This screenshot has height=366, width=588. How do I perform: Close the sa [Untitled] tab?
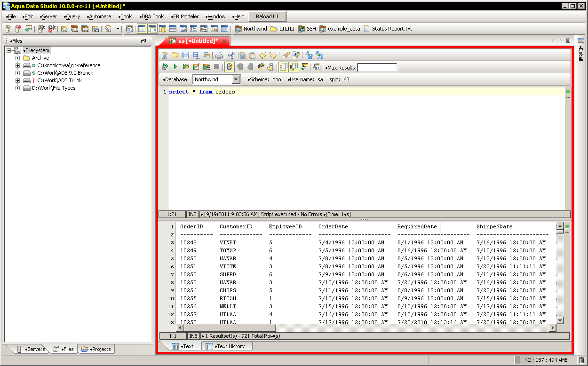tap(224, 41)
